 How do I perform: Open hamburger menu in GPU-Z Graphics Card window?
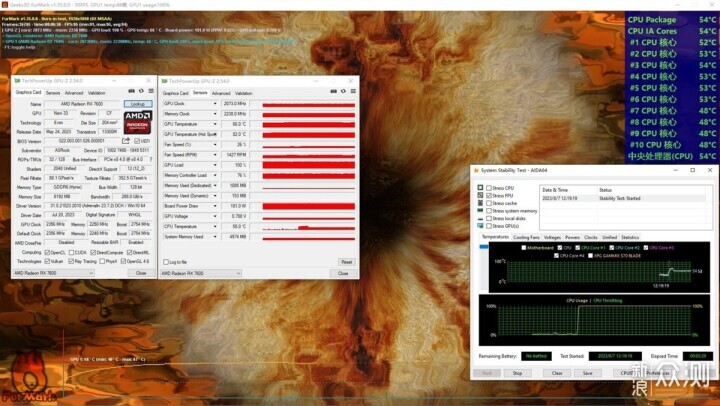pos(151,91)
